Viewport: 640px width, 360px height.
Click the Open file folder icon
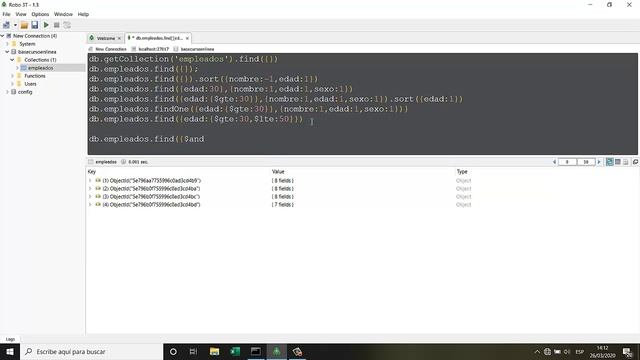tap(24, 25)
